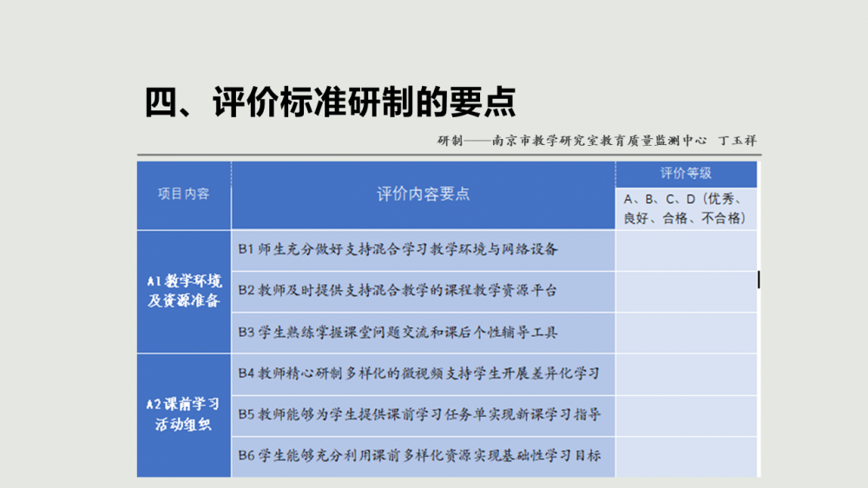This screenshot has width=868, height=488.
Task: Select the A、B、C、D grade description cell
Action: pyautogui.click(x=686, y=209)
